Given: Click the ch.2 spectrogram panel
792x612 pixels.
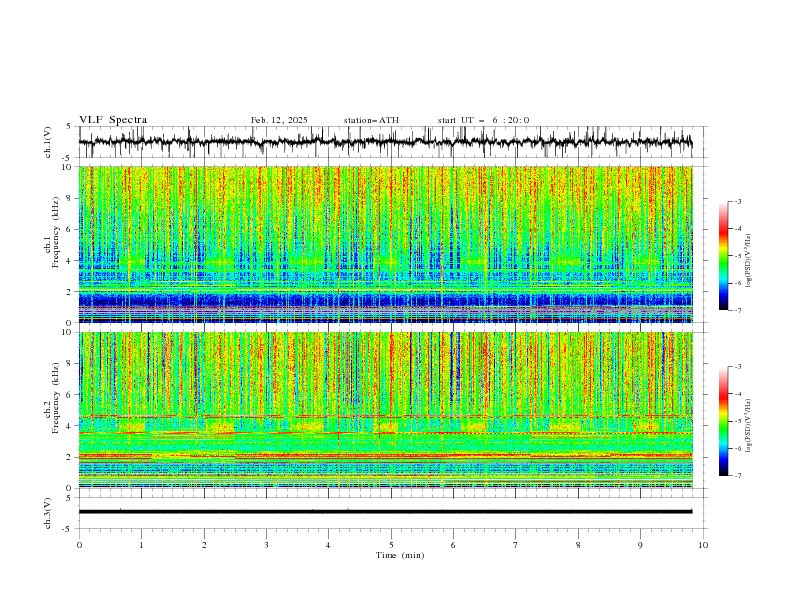Looking at the screenshot, I should (385, 410).
